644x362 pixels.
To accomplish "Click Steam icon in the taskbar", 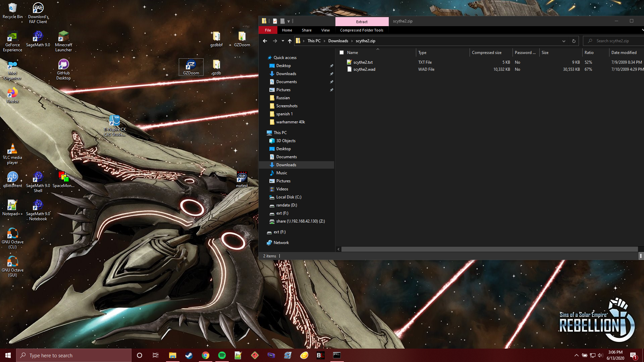I will pyautogui.click(x=189, y=355).
